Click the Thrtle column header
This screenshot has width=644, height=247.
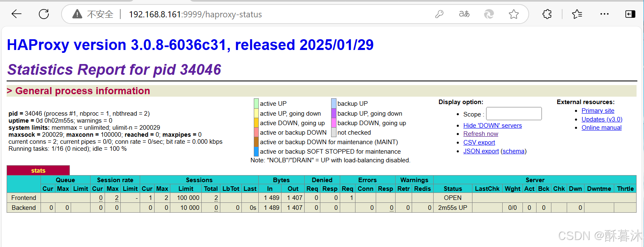(x=625, y=189)
